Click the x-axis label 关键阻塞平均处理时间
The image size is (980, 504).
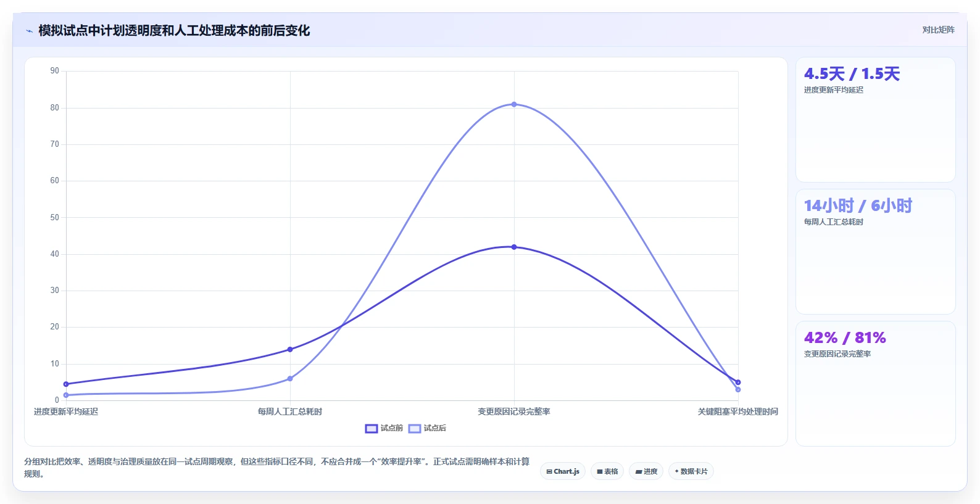click(x=738, y=411)
